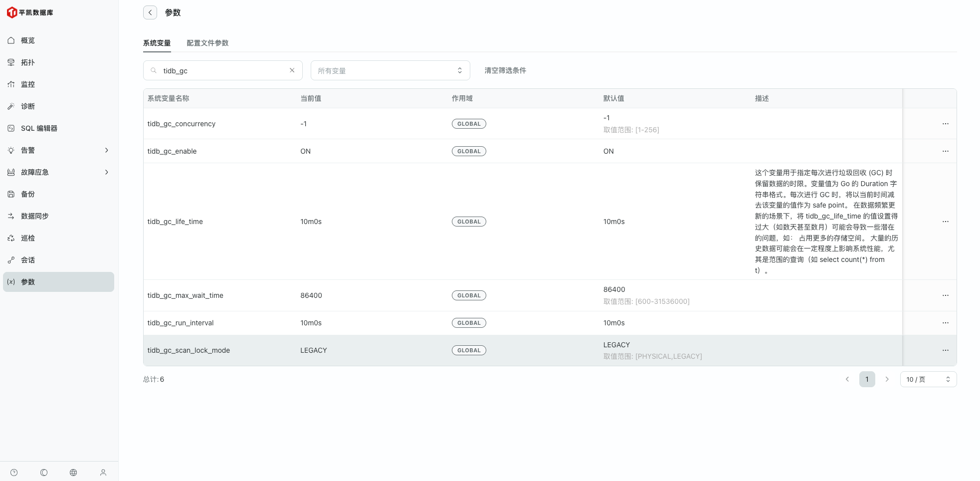The height and width of the screenshot is (481, 980).
Task: Switch to the 配置文件参数 tab
Action: coord(207,43)
